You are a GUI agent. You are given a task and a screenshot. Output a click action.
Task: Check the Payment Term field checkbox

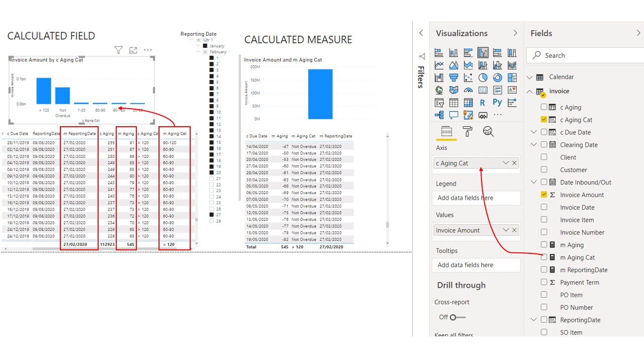click(544, 282)
